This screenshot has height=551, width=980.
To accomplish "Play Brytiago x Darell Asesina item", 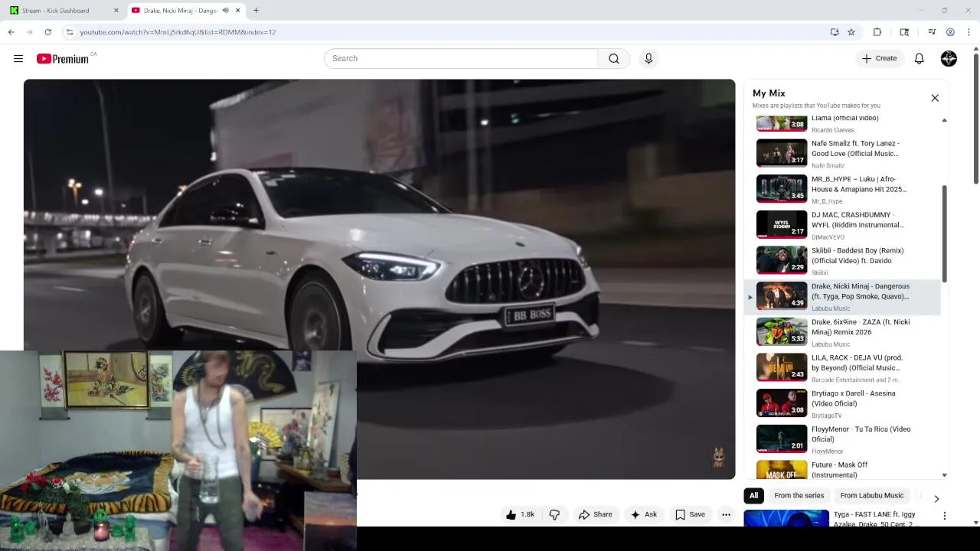I will (842, 403).
